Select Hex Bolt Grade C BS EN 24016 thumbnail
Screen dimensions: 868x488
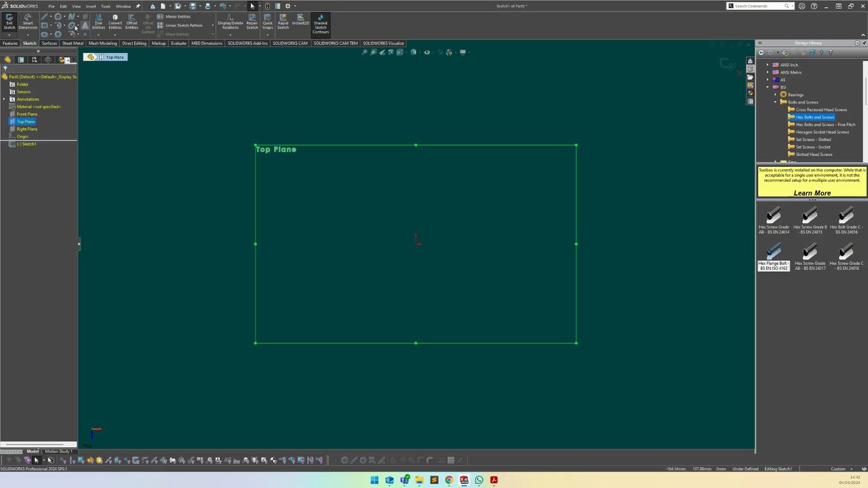pyautogui.click(x=846, y=222)
